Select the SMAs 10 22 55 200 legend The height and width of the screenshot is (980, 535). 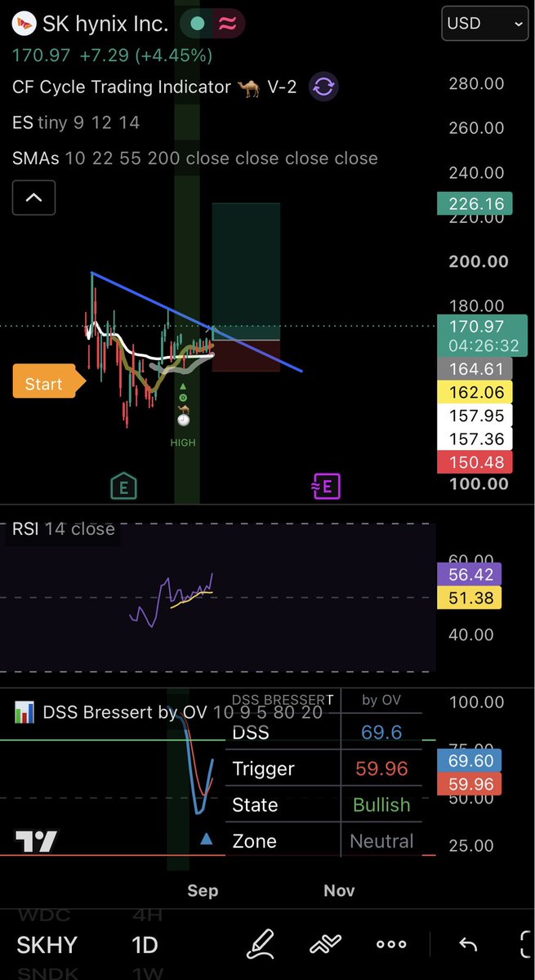point(194,158)
